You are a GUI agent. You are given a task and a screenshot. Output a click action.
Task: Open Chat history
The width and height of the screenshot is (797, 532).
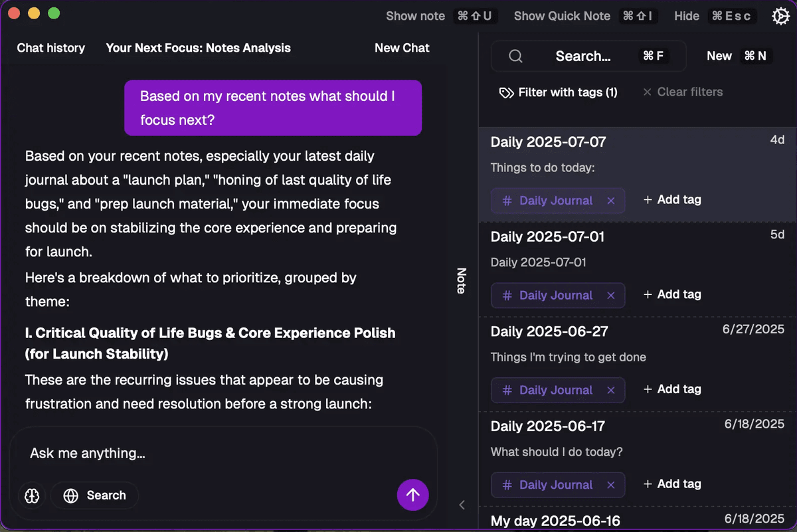pos(51,48)
